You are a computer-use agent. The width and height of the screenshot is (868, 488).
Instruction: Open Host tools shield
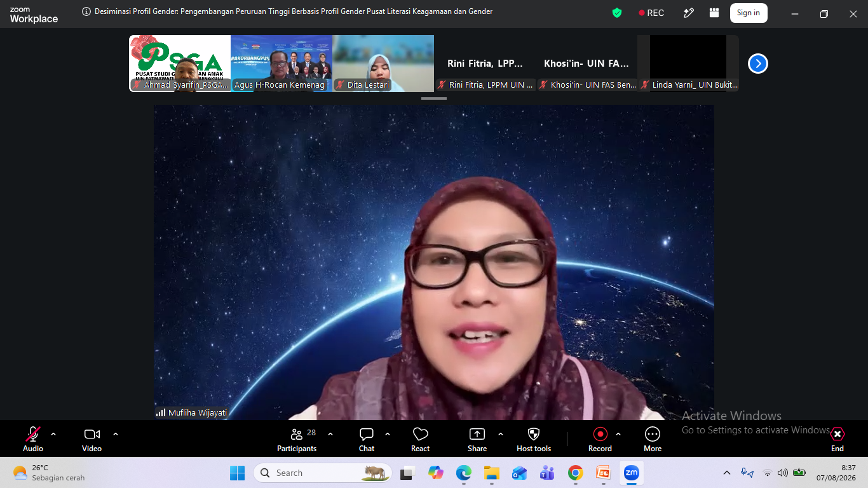(534, 439)
